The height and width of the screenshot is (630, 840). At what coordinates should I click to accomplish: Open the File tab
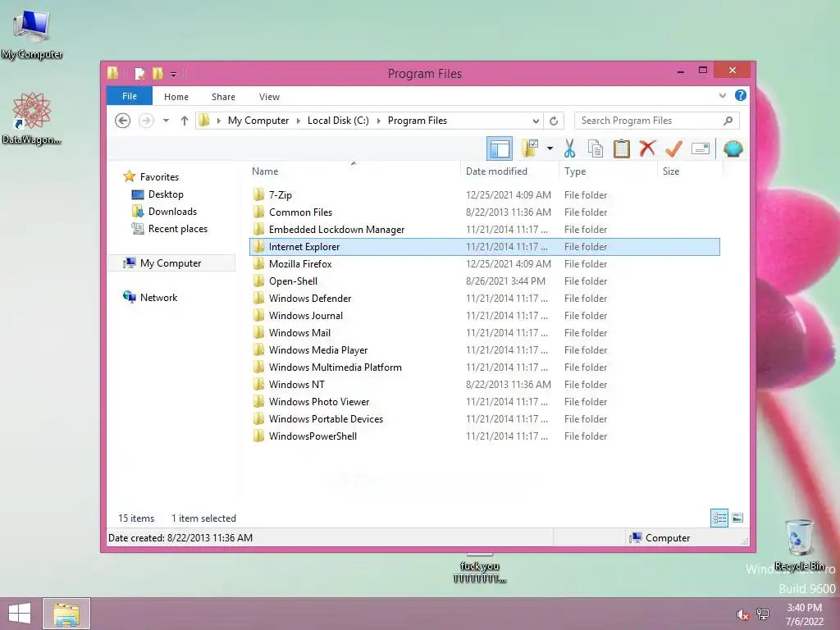pos(130,96)
